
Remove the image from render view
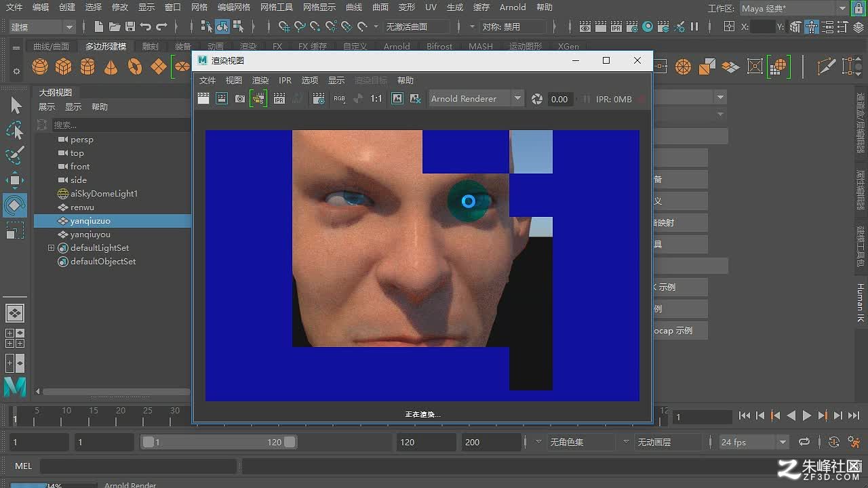(x=416, y=99)
